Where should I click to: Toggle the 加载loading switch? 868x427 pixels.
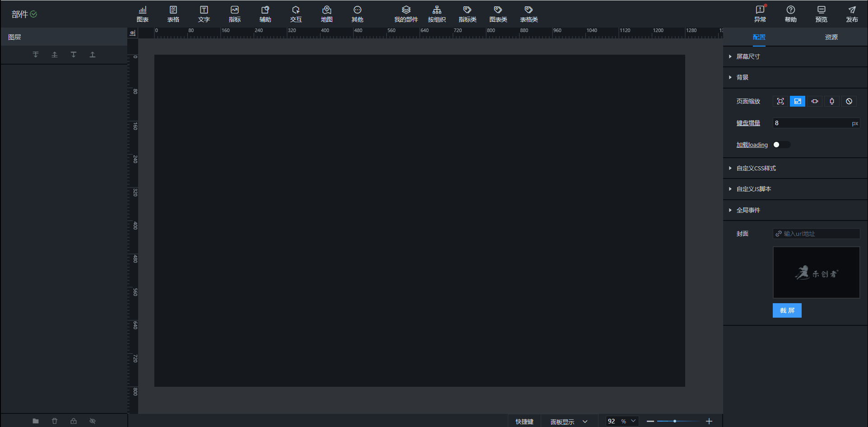pos(781,145)
